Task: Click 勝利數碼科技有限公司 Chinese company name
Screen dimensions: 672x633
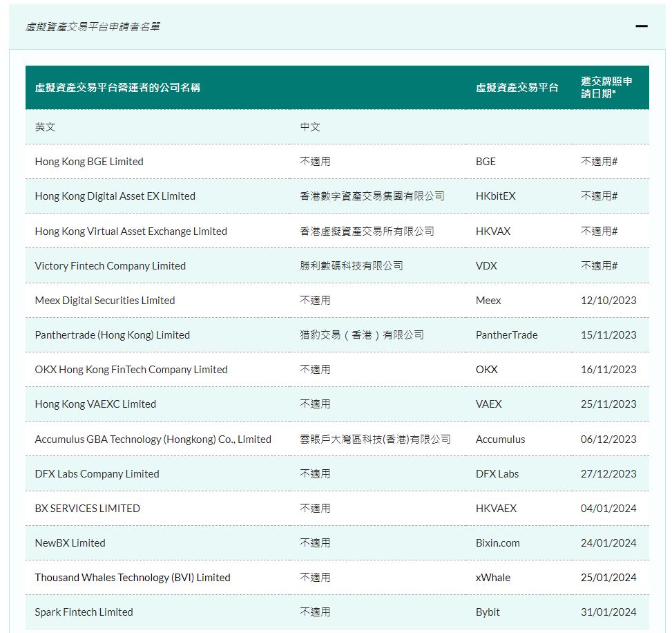Action: pyautogui.click(x=351, y=266)
